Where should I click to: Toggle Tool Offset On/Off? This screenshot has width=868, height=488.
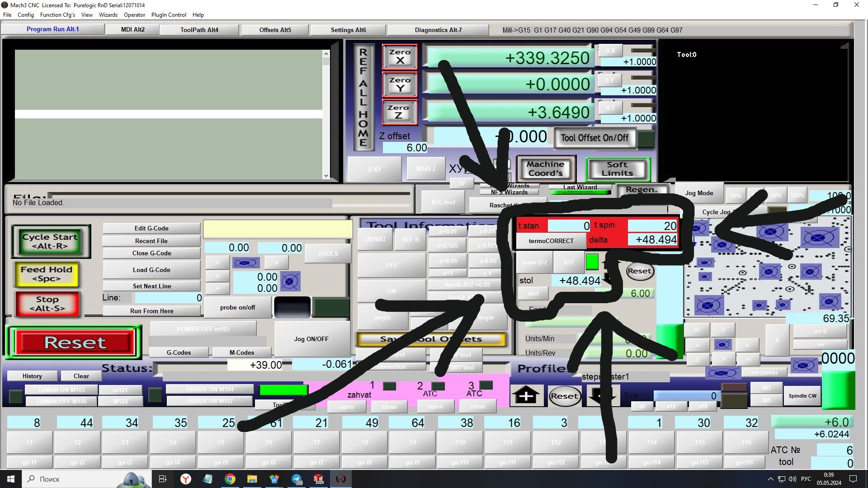(594, 138)
